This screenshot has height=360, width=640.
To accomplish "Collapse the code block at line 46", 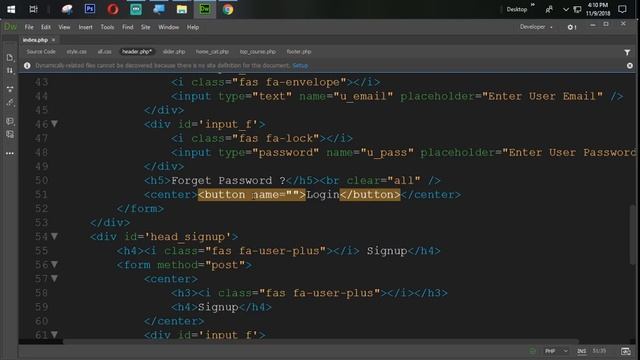I will tap(54, 124).
